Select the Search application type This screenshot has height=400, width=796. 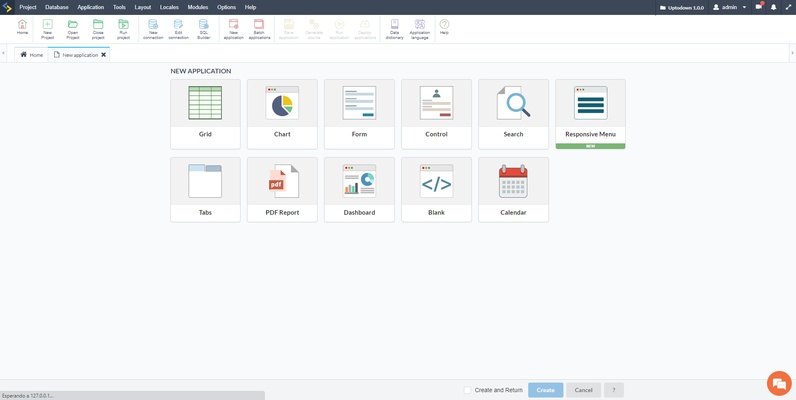513,114
